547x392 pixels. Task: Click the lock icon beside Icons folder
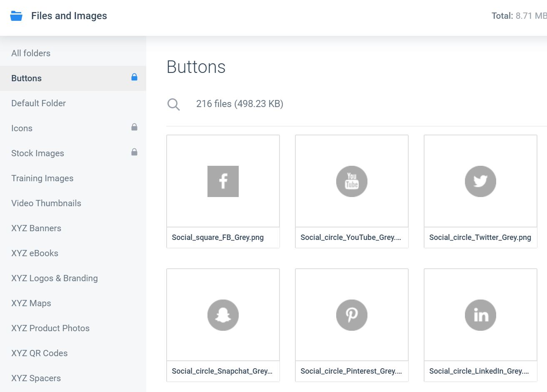pos(134,127)
